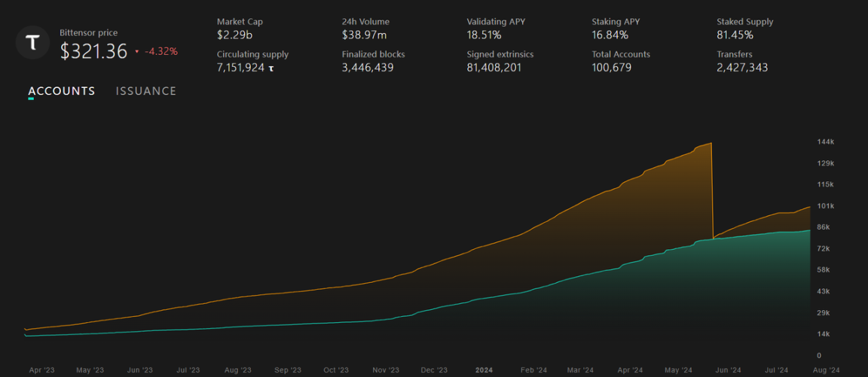Image resolution: width=868 pixels, height=377 pixels.
Task: Click the -4.32% price change text
Action: pyautogui.click(x=161, y=52)
